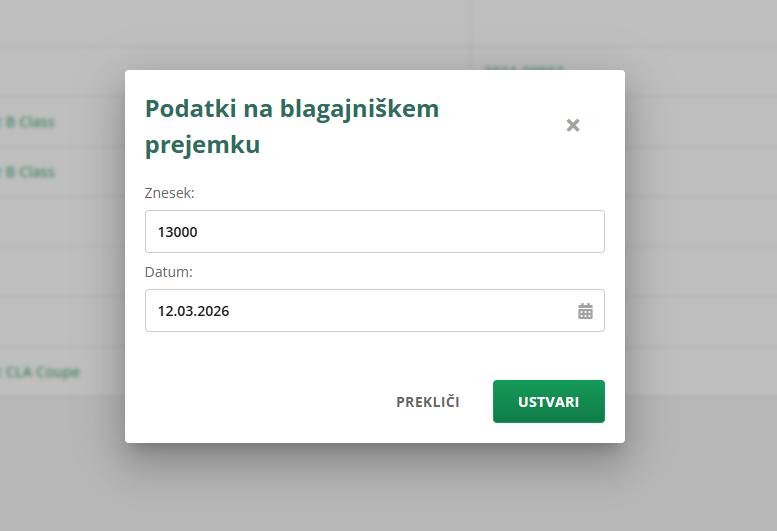Click the date text 12.03.2026

(194, 311)
